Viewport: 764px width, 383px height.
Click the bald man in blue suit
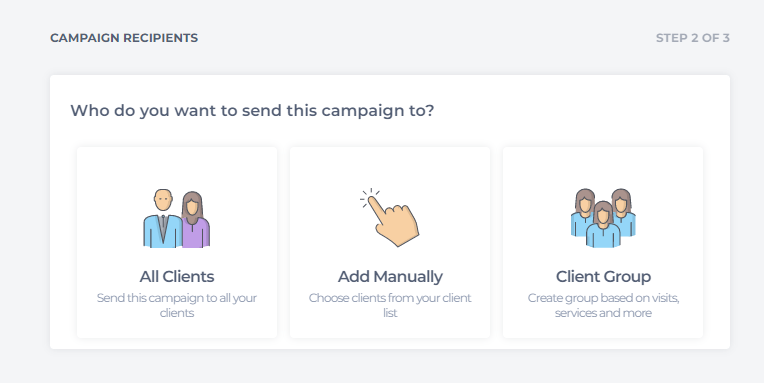tap(163, 218)
